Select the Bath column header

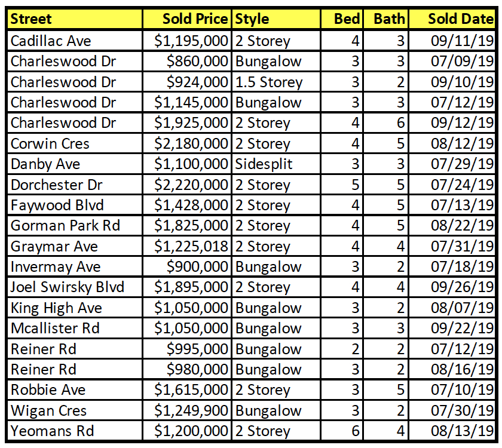386,19
